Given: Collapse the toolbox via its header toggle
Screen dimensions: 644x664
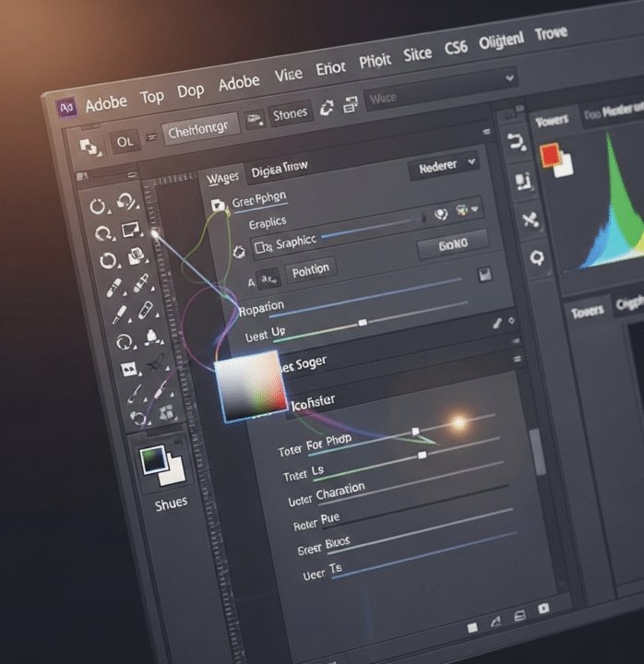Looking at the screenshot, I should click(x=133, y=174).
